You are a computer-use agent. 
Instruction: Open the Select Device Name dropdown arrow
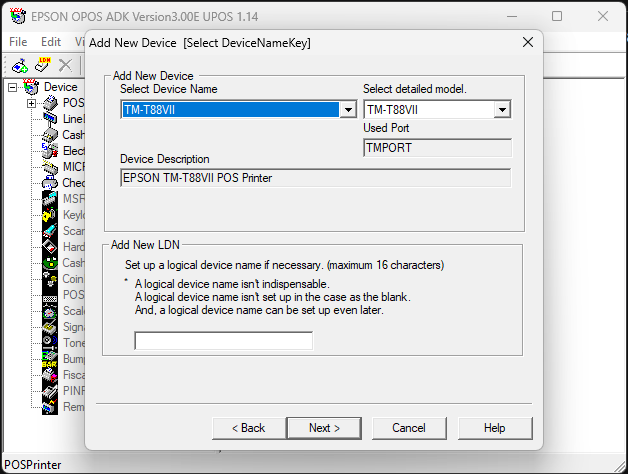pyautogui.click(x=348, y=109)
